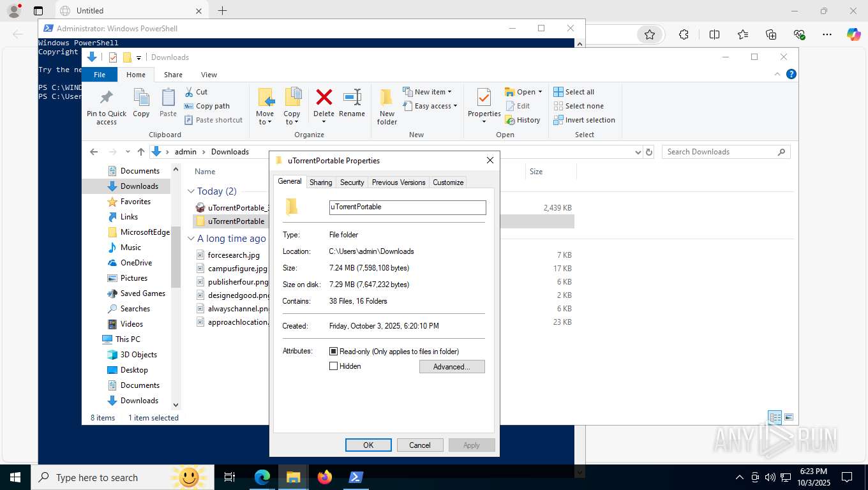
Task: Toggle the Read-only attribute checkbox
Action: (x=333, y=352)
